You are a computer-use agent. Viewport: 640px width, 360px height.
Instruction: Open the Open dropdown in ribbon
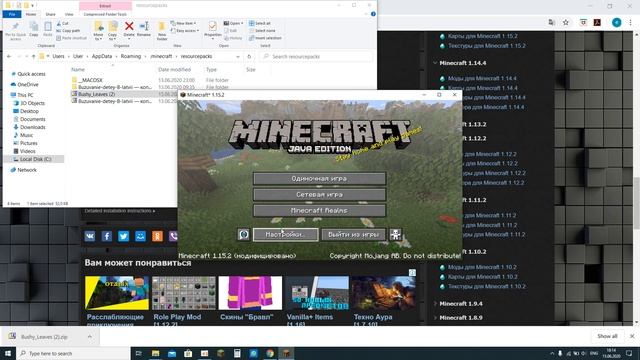233,23
